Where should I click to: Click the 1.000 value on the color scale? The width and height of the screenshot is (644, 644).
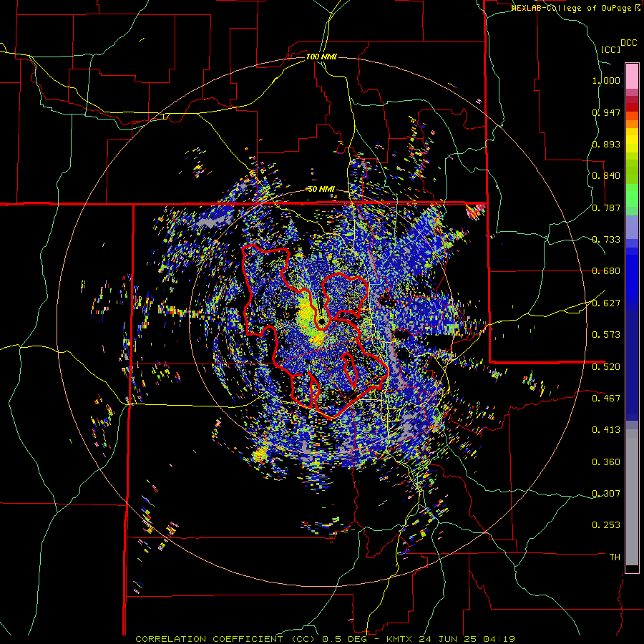coord(606,81)
